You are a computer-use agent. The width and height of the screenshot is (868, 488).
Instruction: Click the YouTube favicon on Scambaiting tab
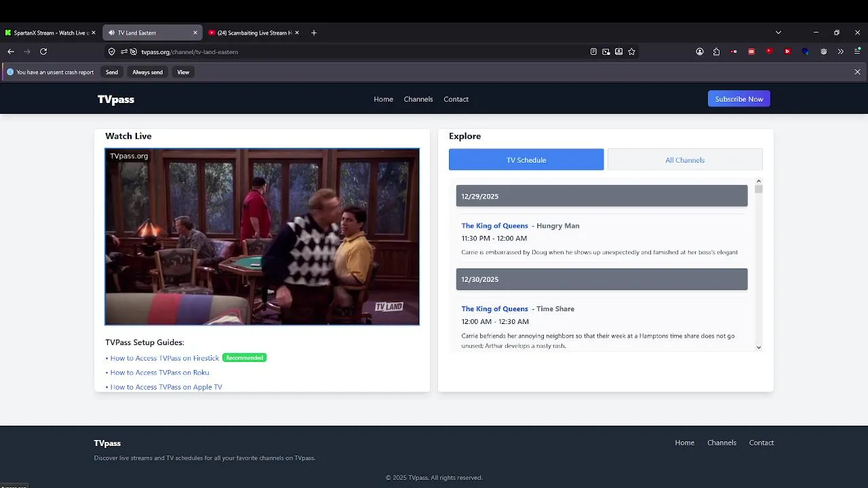[212, 33]
